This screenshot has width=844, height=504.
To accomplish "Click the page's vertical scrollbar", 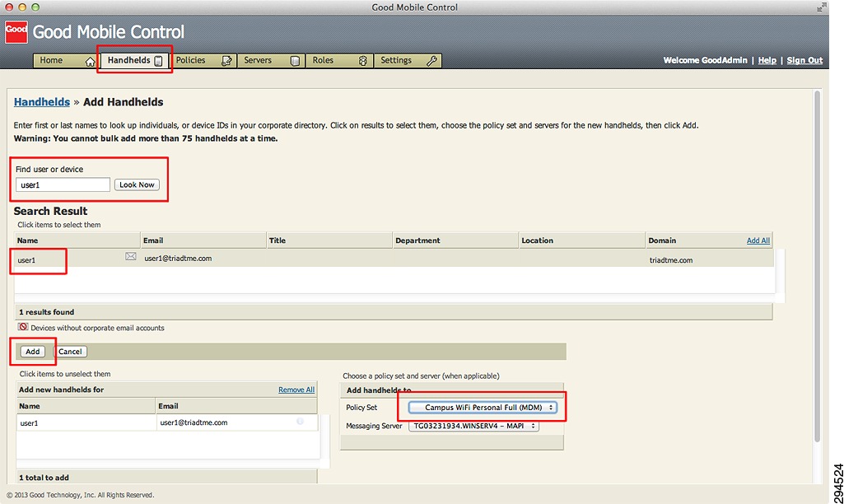I will [817, 267].
